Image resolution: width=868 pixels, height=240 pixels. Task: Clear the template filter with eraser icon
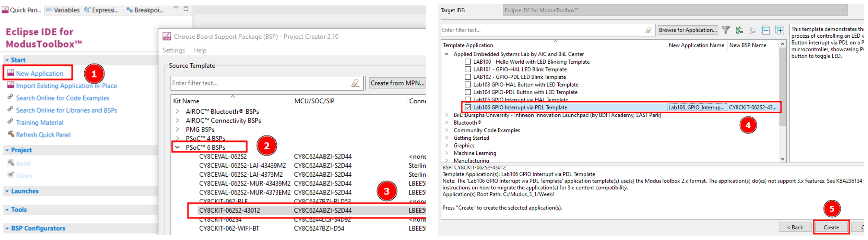pos(649,30)
